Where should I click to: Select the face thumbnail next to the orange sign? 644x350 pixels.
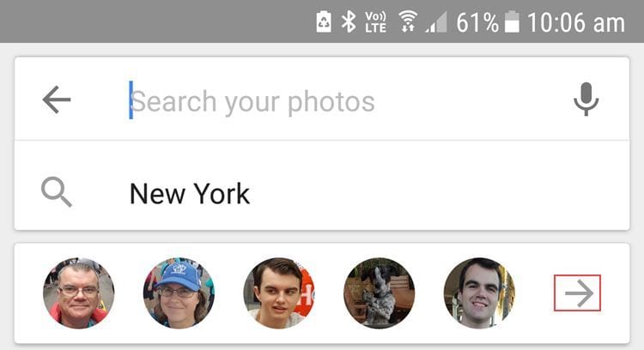click(278, 293)
